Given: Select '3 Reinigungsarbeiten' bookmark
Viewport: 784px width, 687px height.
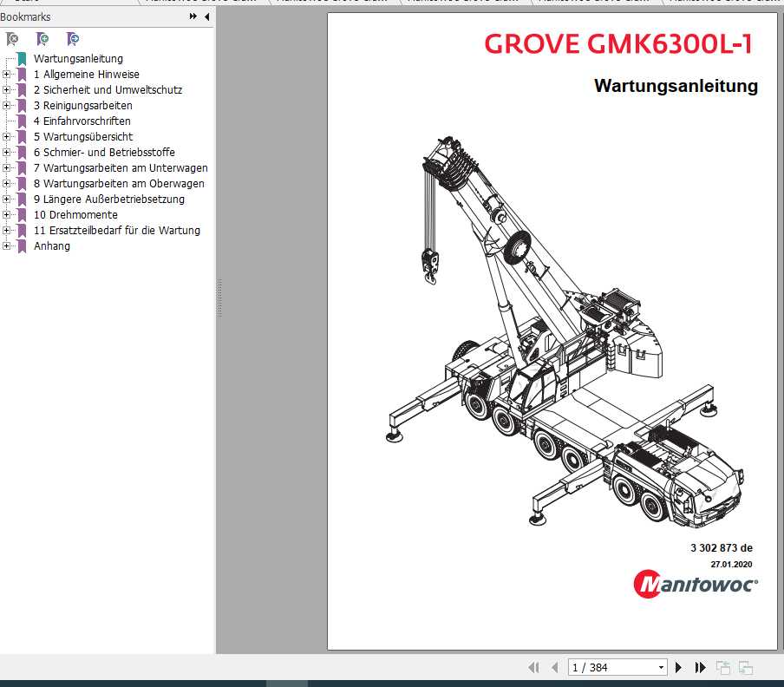Looking at the screenshot, I should pos(83,106).
